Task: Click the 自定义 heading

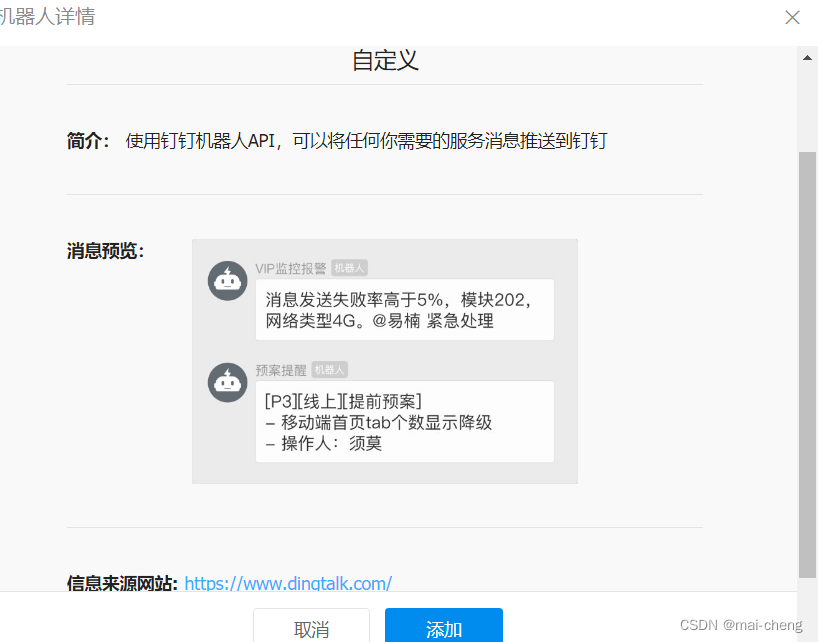Action: pyautogui.click(x=384, y=60)
